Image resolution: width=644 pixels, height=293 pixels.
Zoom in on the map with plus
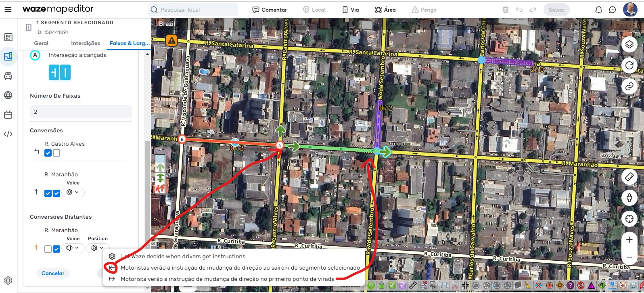[629, 240]
